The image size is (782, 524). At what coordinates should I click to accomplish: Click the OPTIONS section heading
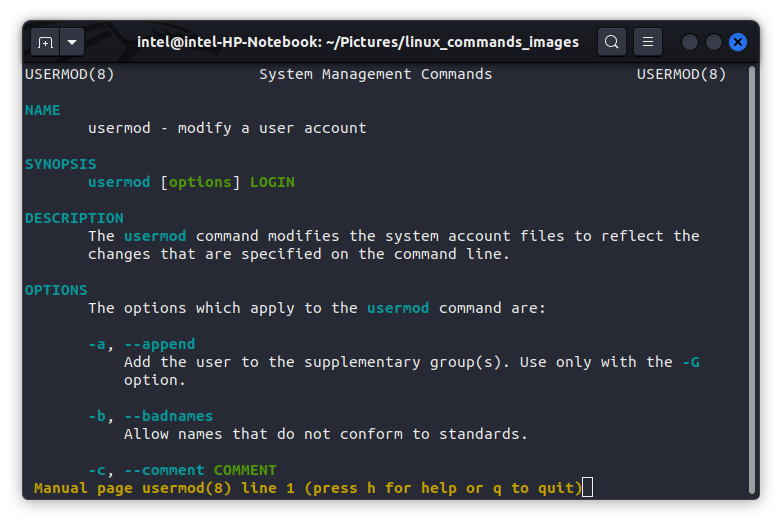click(x=56, y=290)
